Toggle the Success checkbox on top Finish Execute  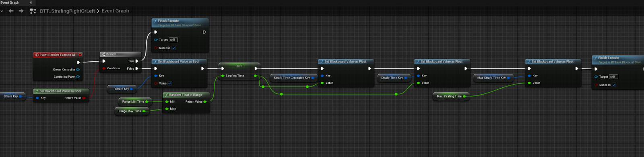point(174,48)
